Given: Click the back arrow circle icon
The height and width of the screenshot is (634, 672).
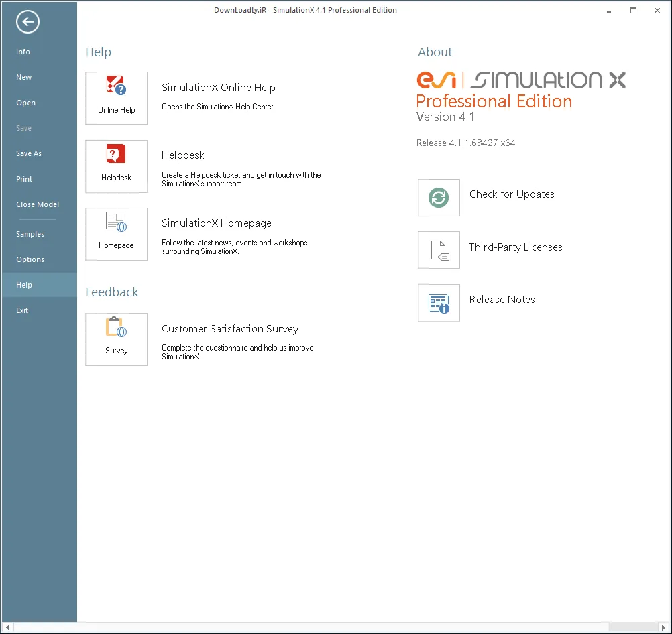Looking at the screenshot, I should coord(28,22).
